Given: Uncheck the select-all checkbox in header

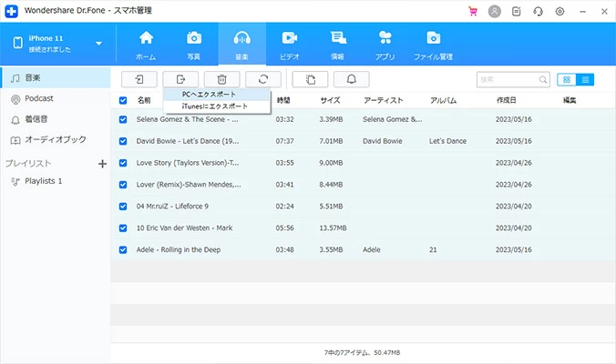Looking at the screenshot, I should (x=123, y=100).
